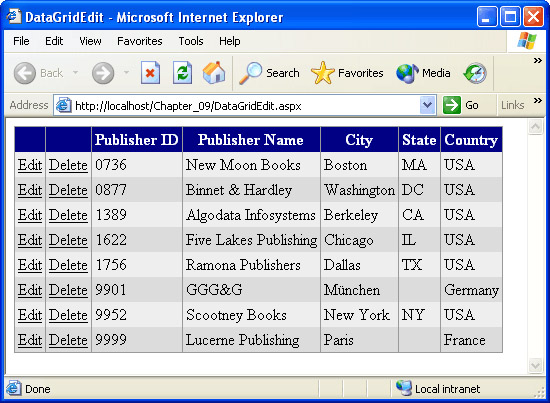
Task: Expand the toolbar overflow chevron
Action: pyautogui.click(x=538, y=61)
